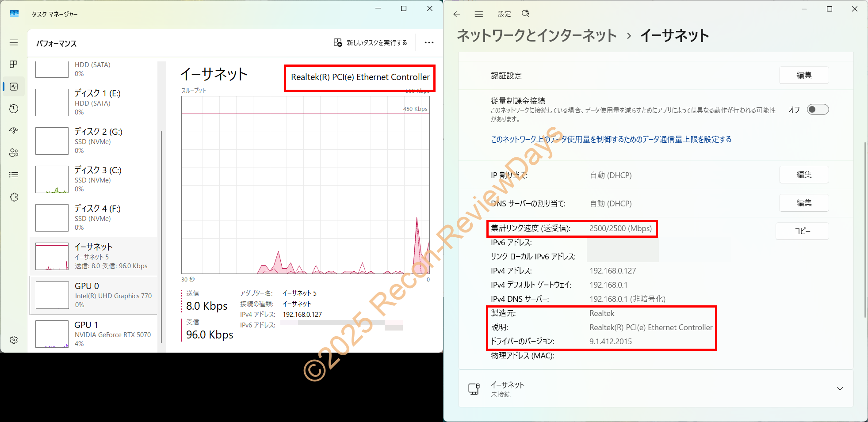Expand the unconnected イーサネット adapter section
868x422 pixels.
840,389
